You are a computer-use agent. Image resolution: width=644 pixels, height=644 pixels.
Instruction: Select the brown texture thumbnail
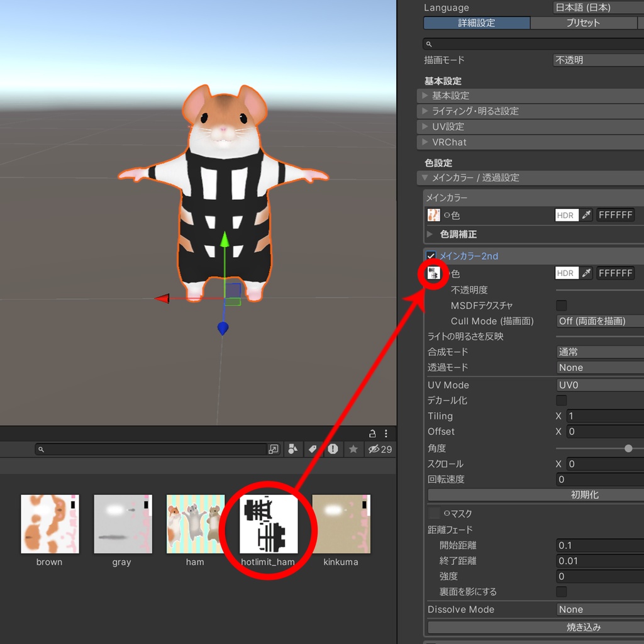click(x=50, y=524)
